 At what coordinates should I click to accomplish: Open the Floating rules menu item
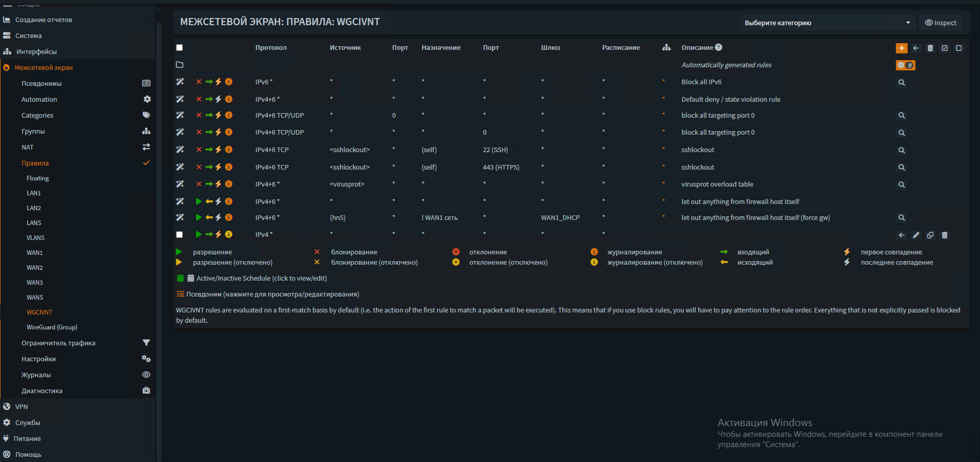38,178
